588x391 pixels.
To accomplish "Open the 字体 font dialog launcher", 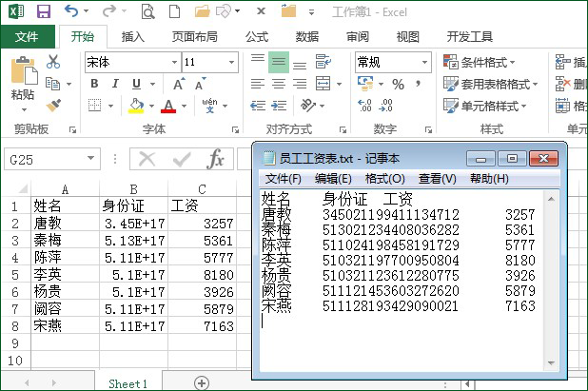I will click(236, 130).
